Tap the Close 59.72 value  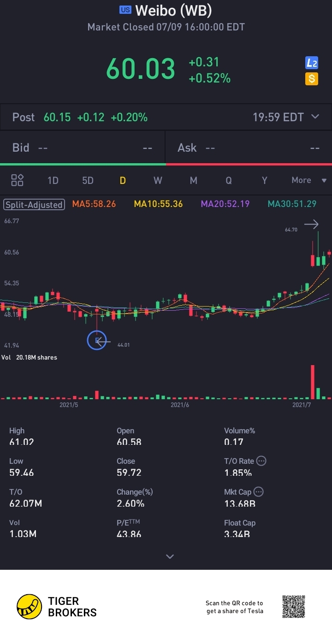point(129,473)
